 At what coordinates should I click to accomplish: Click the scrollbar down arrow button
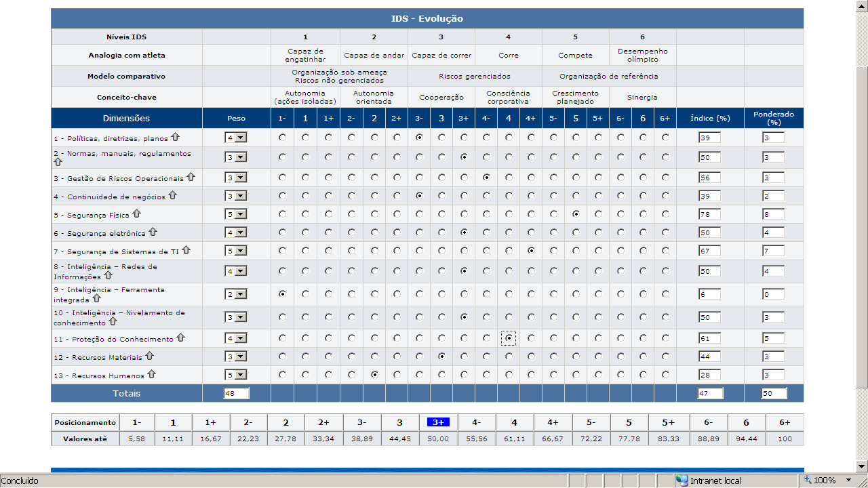click(x=862, y=466)
